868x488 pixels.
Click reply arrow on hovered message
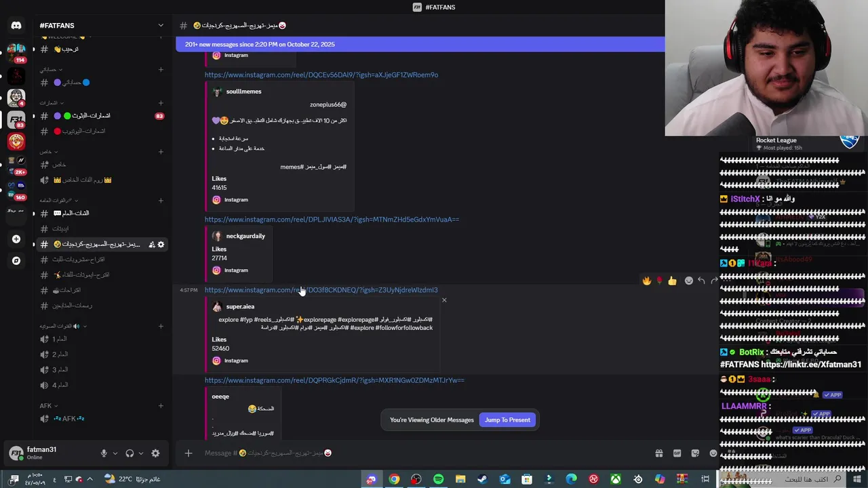tap(701, 281)
